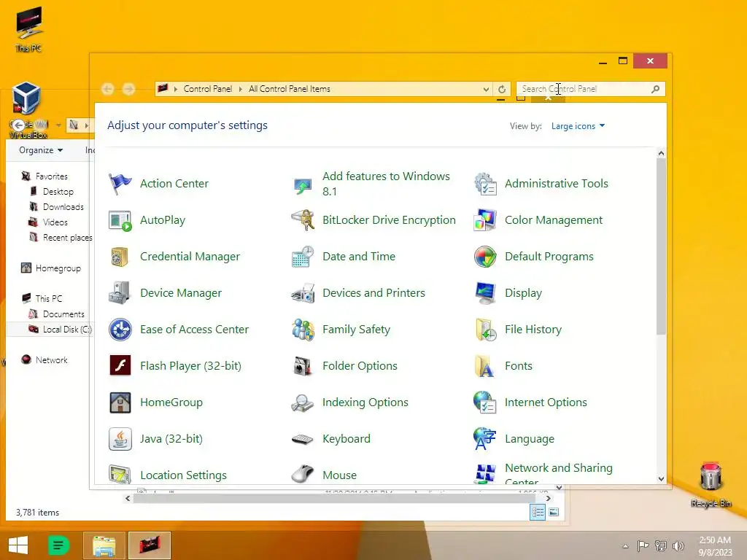Viewport: 747px width, 560px height.
Task: Refresh the Control Panel view
Action: 502,89
